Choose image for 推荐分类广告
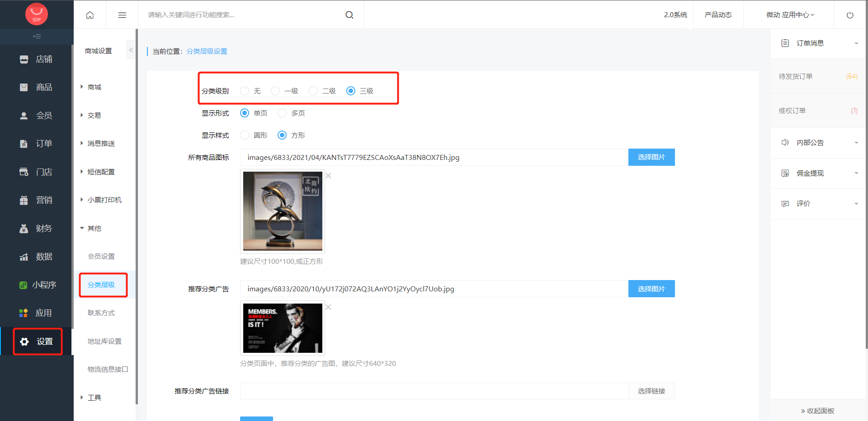This screenshot has width=868, height=421. [x=651, y=289]
